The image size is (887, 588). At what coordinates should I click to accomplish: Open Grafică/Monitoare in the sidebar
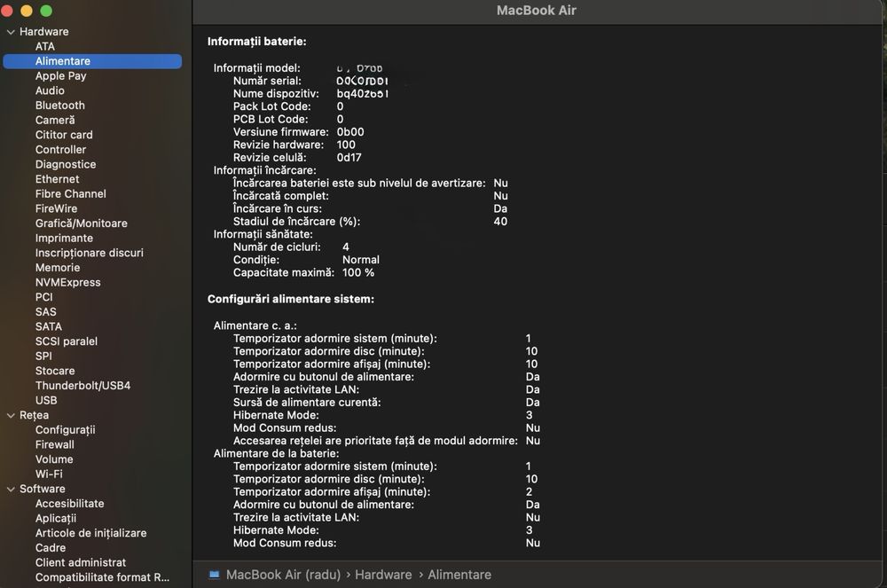(x=82, y=223)
